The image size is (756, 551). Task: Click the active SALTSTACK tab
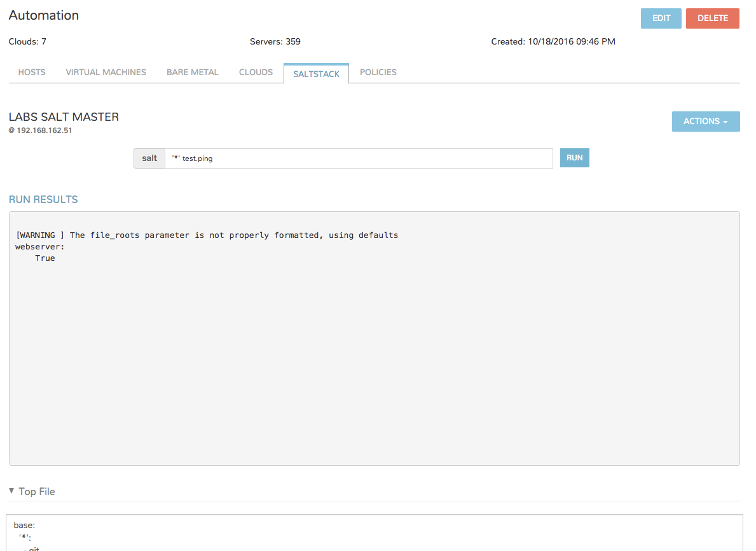pyautogui.click(x=316, y=74)
